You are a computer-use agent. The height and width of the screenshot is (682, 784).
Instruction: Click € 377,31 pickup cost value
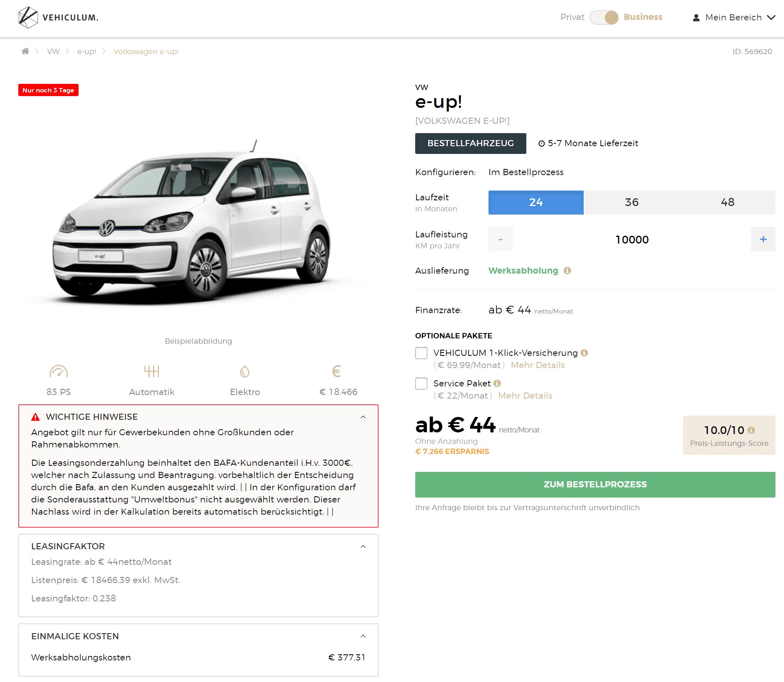point(347,658)
